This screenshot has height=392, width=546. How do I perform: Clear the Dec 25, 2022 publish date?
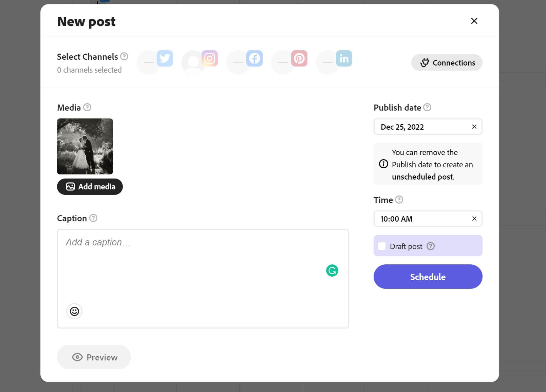(x=474, y=127)
